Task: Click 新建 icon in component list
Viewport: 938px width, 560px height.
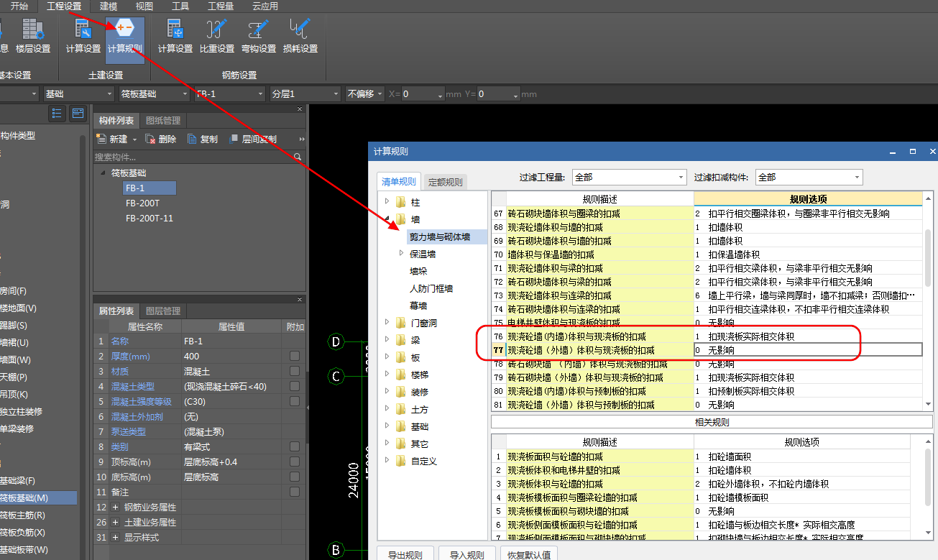Action: click(x=101, y=139)
